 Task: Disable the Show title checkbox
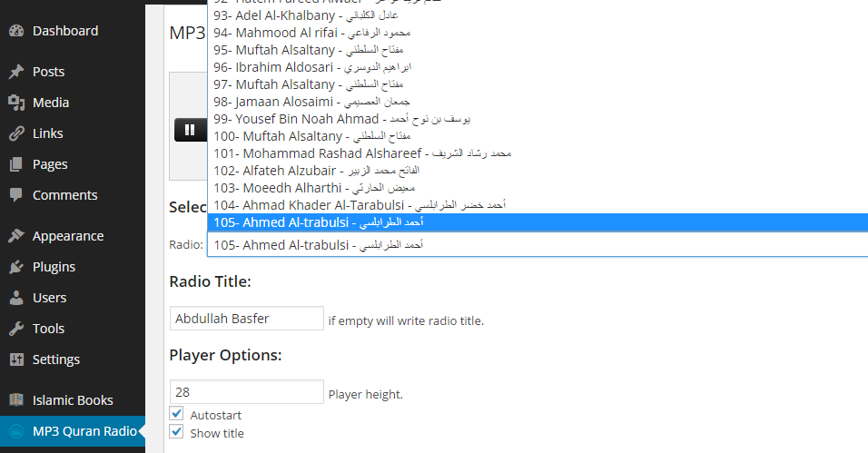(176, 431)
